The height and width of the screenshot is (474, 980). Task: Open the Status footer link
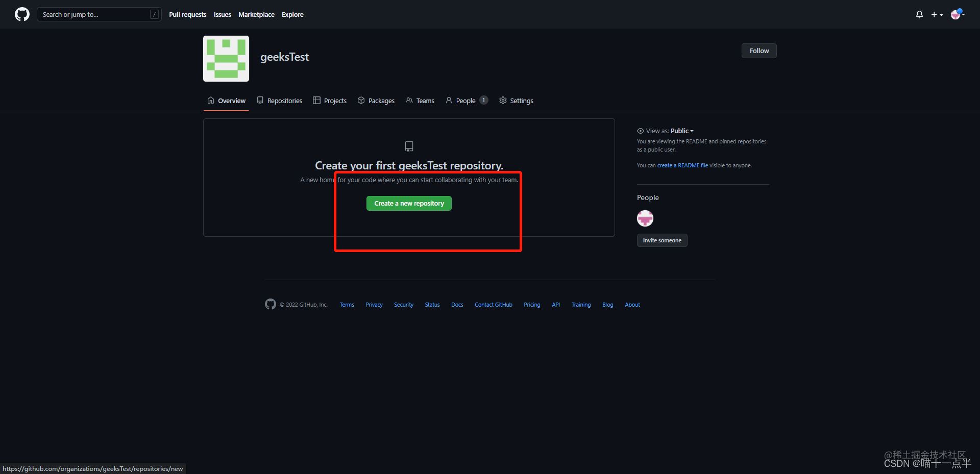tap(432, 305)
